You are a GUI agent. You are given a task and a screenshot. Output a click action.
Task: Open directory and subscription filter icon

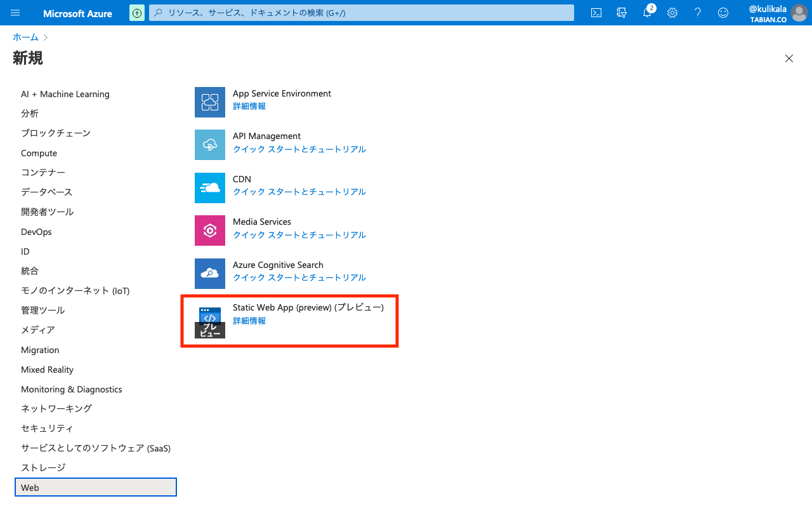(622, 13)
